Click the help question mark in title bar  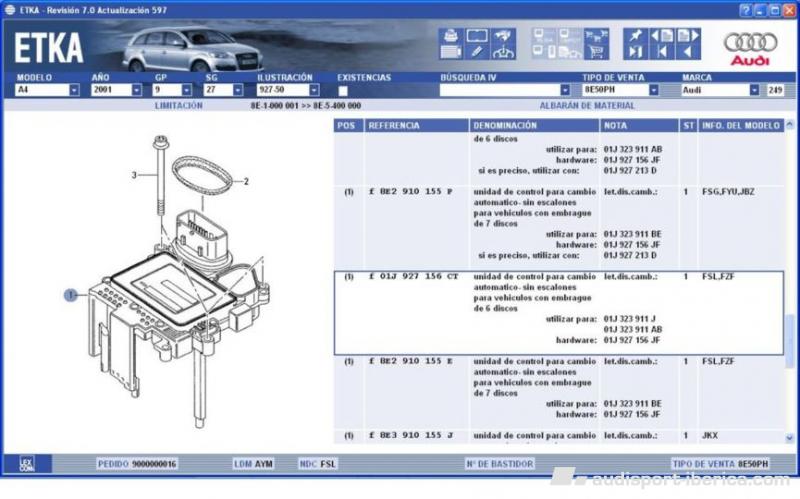(745, 10)
